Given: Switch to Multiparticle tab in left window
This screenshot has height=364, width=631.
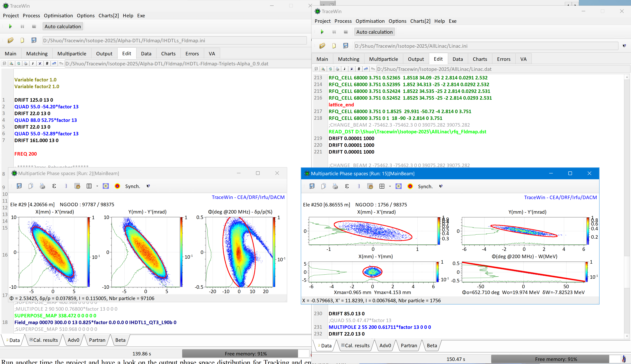Looking at the screenshot, I should (x=72, y=54).
